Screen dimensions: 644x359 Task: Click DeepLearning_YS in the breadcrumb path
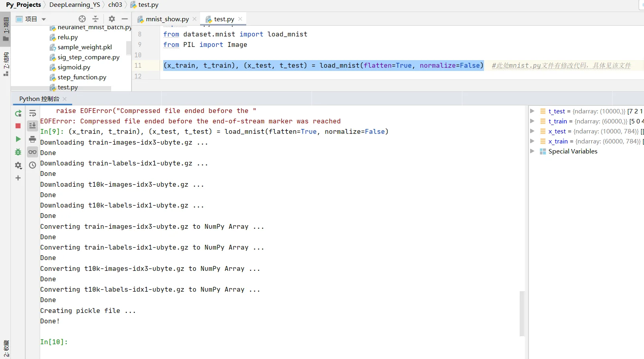[75, 5]
